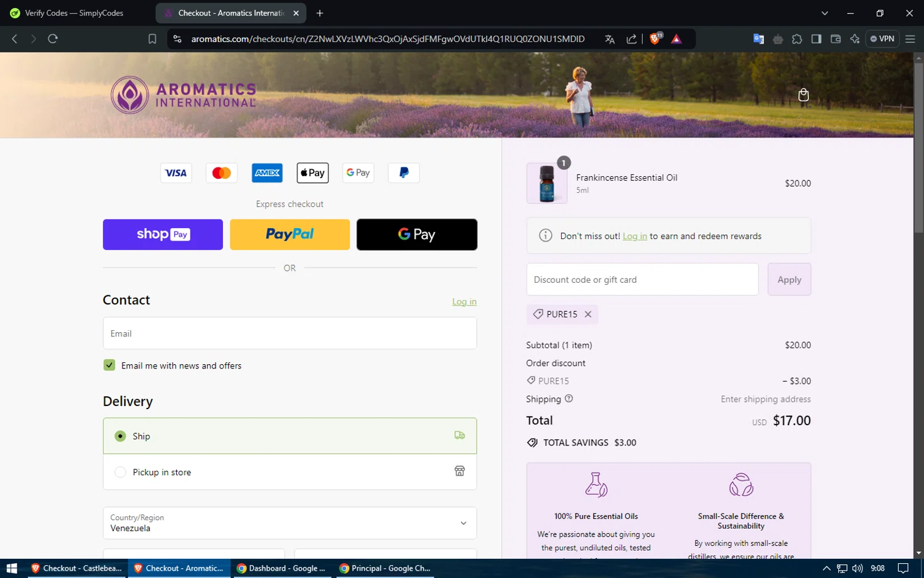
Task: Toggle Email me with news and offers
Action: pos(109,365)
